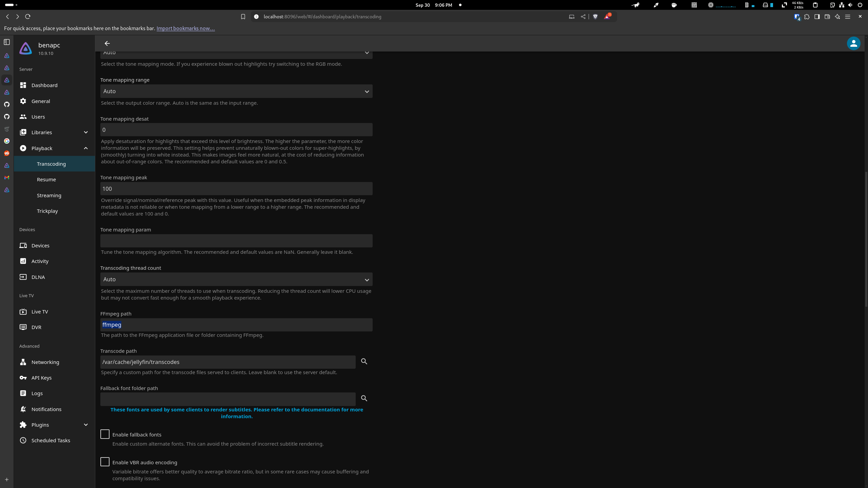Open Scheduled Tasks in sidebar

click(x=51, y=441)
